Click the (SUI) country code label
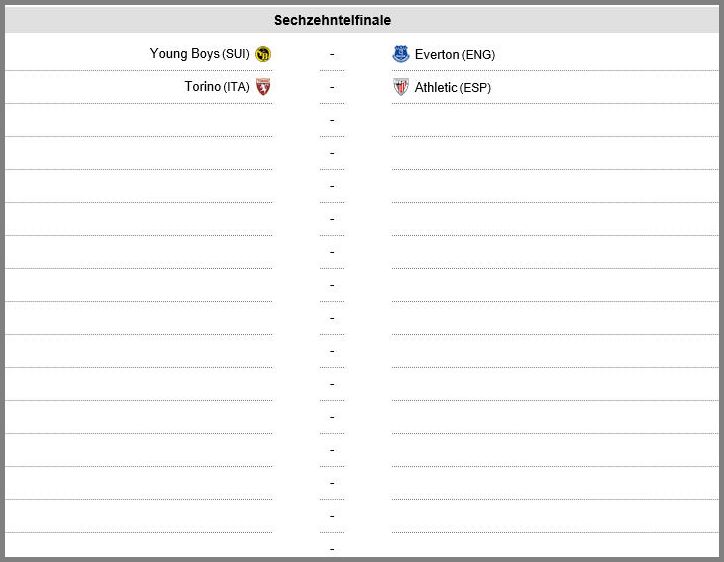The height and width of the screenshot is (562, 724). pos(236,54)
